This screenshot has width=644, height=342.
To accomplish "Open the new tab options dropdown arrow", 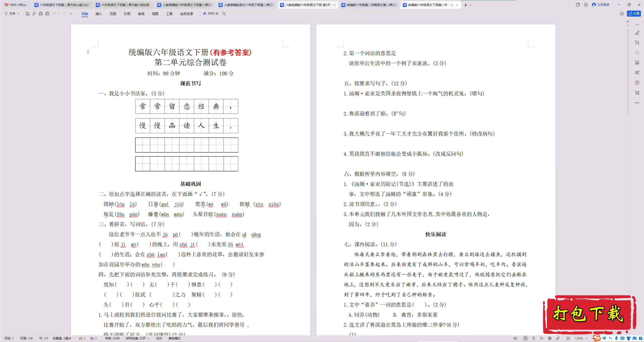I will pos(471,5).
